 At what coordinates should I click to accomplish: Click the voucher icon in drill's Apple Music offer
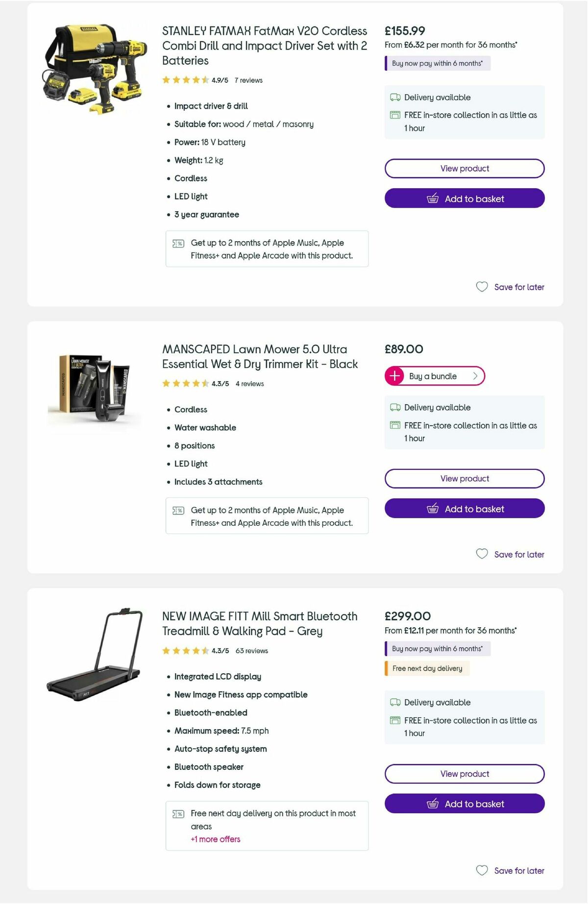coord(179,243)
